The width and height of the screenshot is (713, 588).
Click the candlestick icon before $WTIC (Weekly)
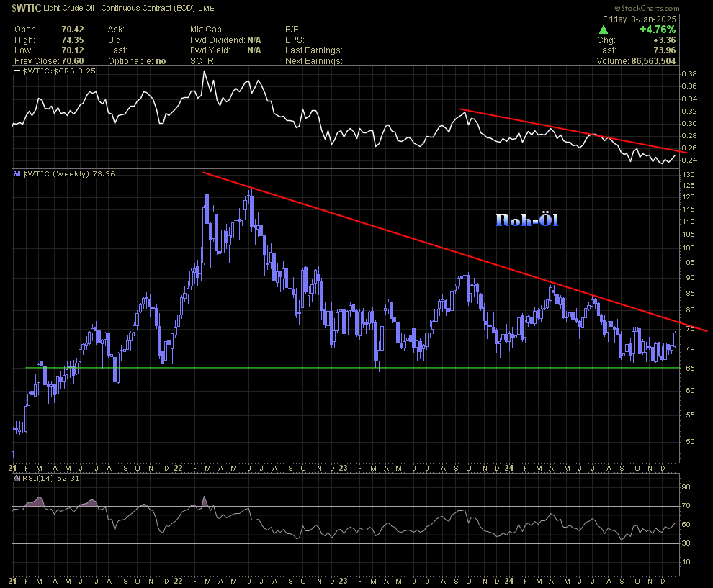coord(17,173)
